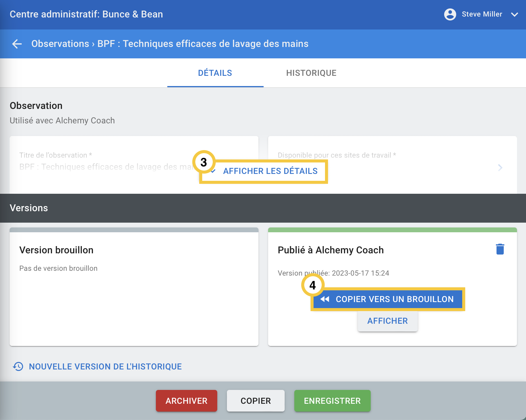Save with the green ENREGISTRER button
526x420 pixels.
(332, 401)
